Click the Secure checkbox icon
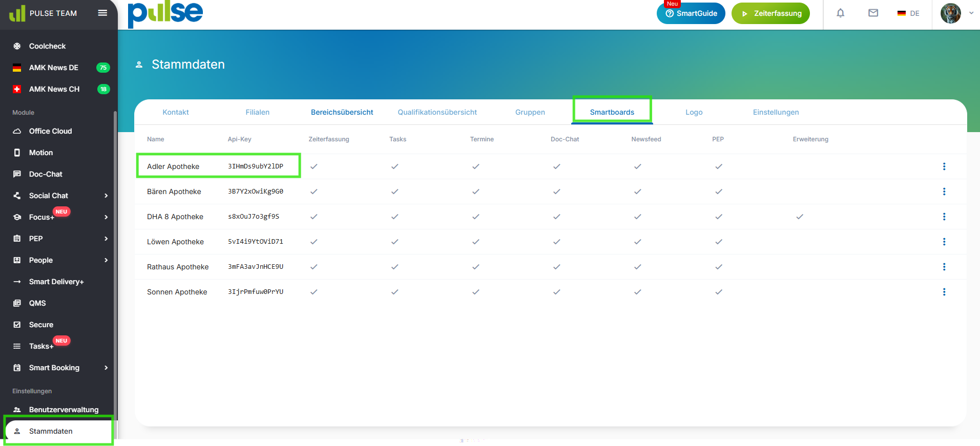Screen dimensions: 980x446 (17, 325)
